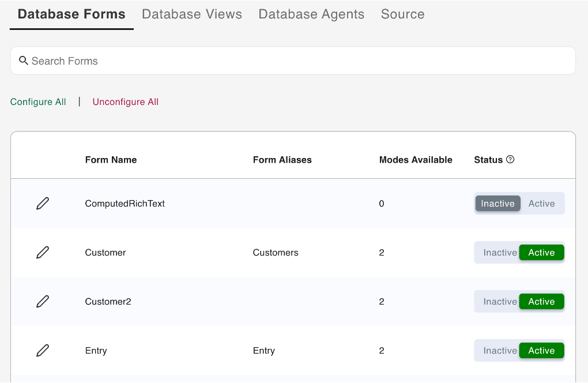Click the Customers alias in the Customer row

(276, 253)
